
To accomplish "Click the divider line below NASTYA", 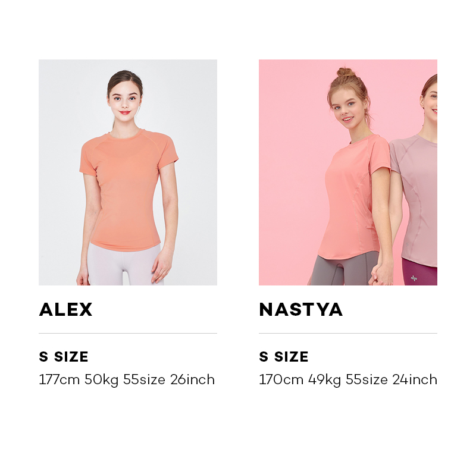I will [348, 333].
